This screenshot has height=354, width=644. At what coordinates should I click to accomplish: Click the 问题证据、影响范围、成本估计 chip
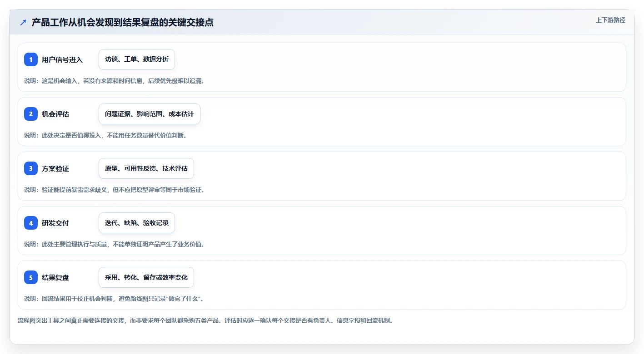[x=150, y=114]
